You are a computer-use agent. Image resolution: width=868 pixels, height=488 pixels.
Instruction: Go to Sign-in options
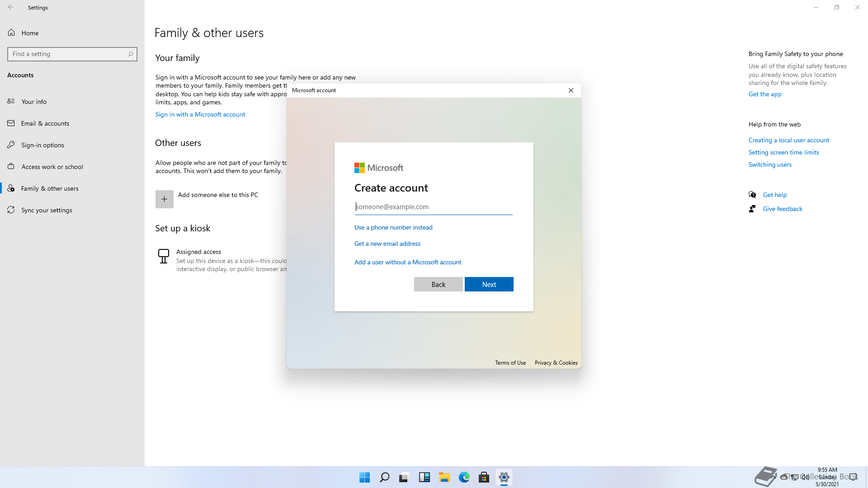click(72, 145)
